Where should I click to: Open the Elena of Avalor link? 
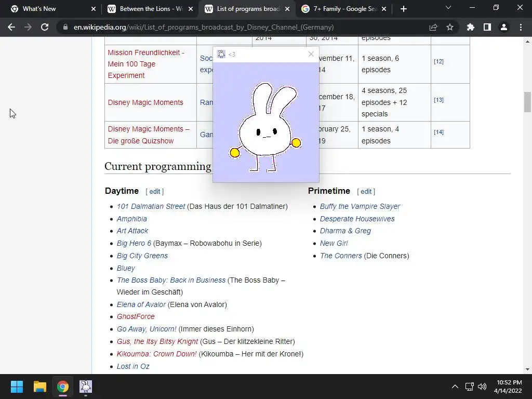(141, 304)
